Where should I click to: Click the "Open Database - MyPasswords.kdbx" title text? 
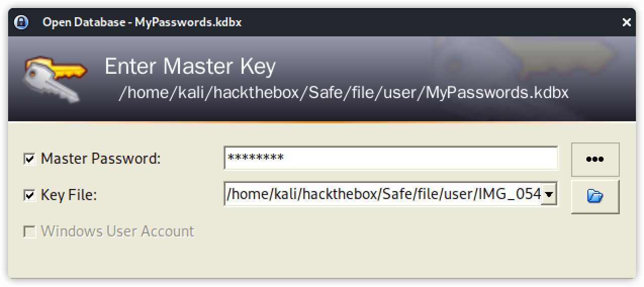[142, 22]
